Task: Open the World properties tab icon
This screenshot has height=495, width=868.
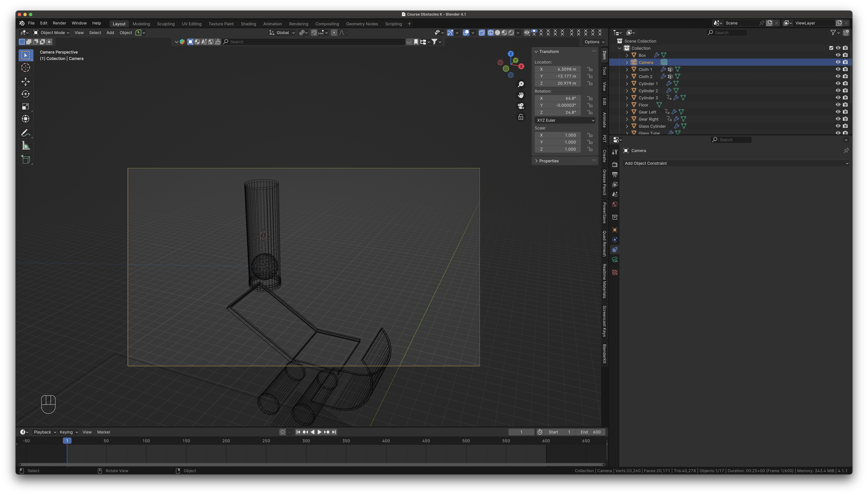Action: point(615,204)
